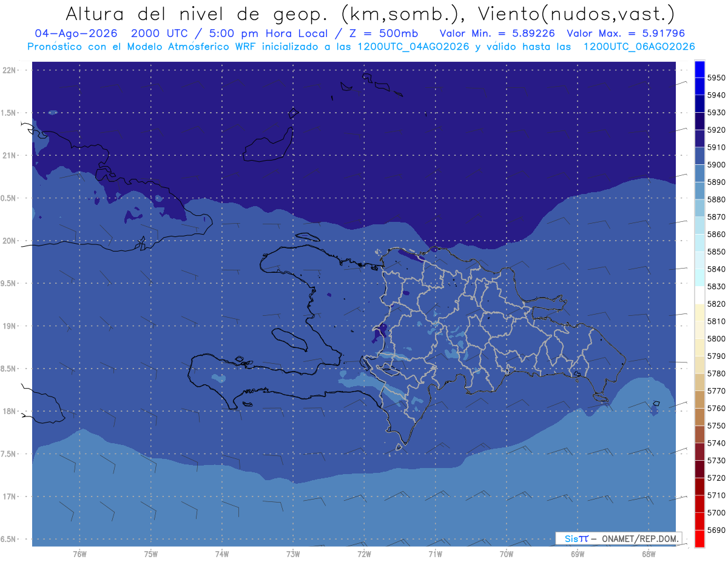
Task: Click the '5770' color scale label
Action: click(x=716, y=390)
